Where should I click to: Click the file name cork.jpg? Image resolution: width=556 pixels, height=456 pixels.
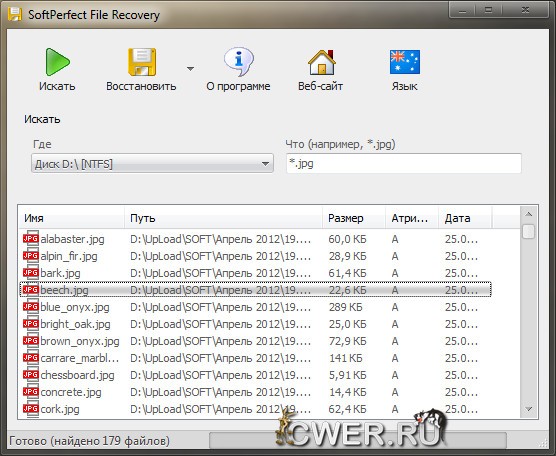point(60,410)
